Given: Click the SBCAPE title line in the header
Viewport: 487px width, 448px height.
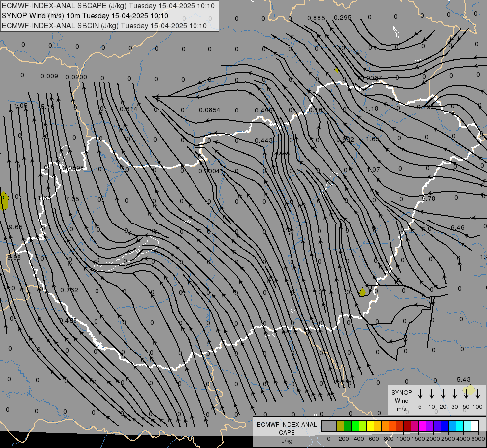Looking at the screenshot, I should (x=108, y=6).
